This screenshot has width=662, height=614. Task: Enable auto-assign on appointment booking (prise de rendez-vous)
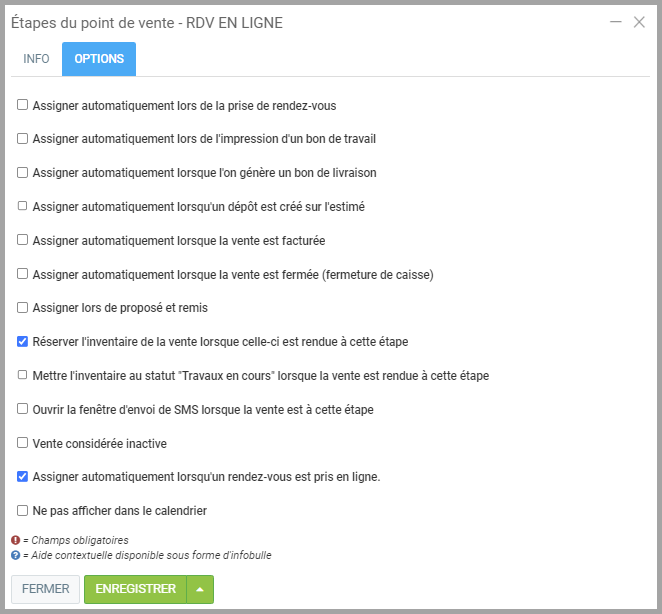pos(23,104)
